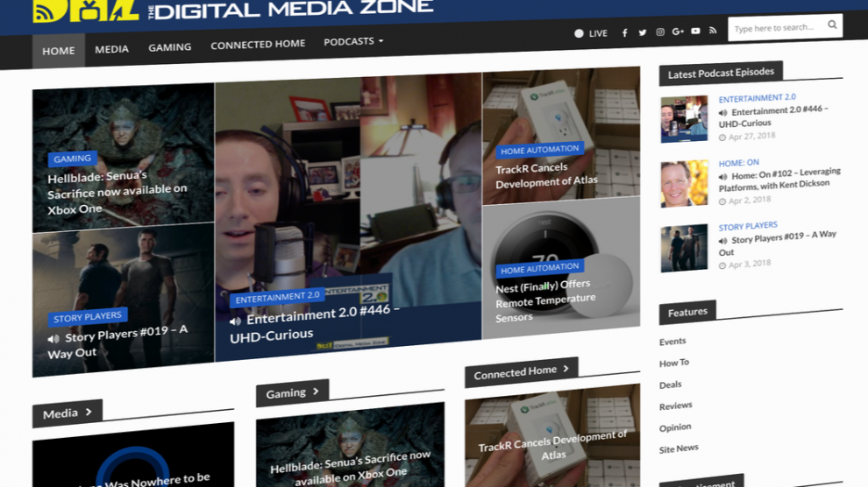Screen dimensions: 868x487
Task: Click the GAMING tag on Hellblade card
Action: coord(72,159)
